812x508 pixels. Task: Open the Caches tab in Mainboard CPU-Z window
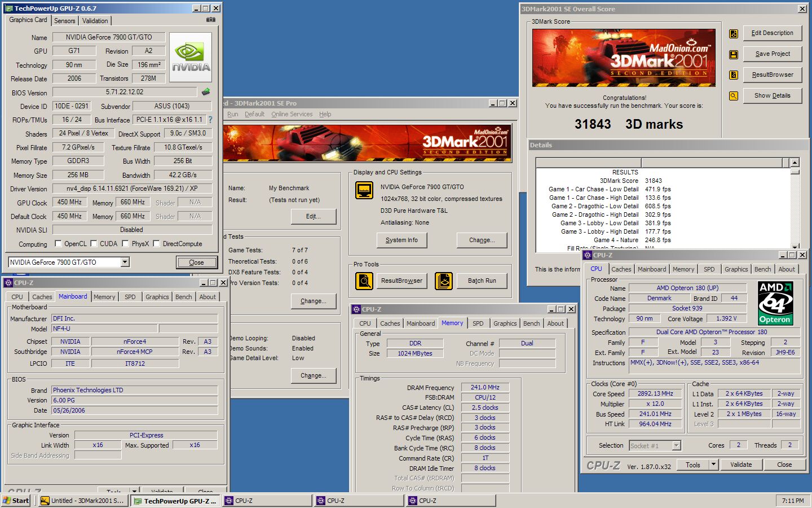42,297
